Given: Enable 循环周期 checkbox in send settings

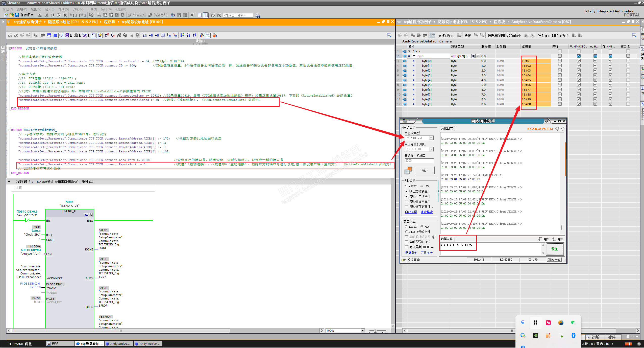Looking at the screenshot, I should 406,247.
